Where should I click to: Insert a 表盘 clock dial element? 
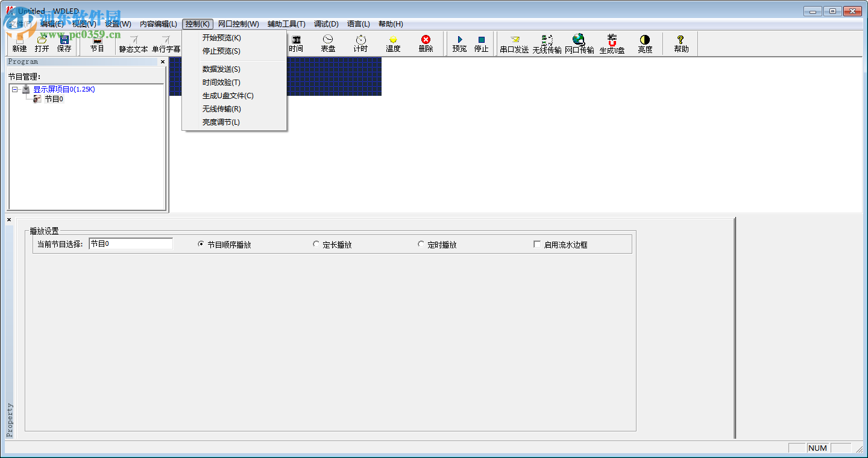coord(328,44)
